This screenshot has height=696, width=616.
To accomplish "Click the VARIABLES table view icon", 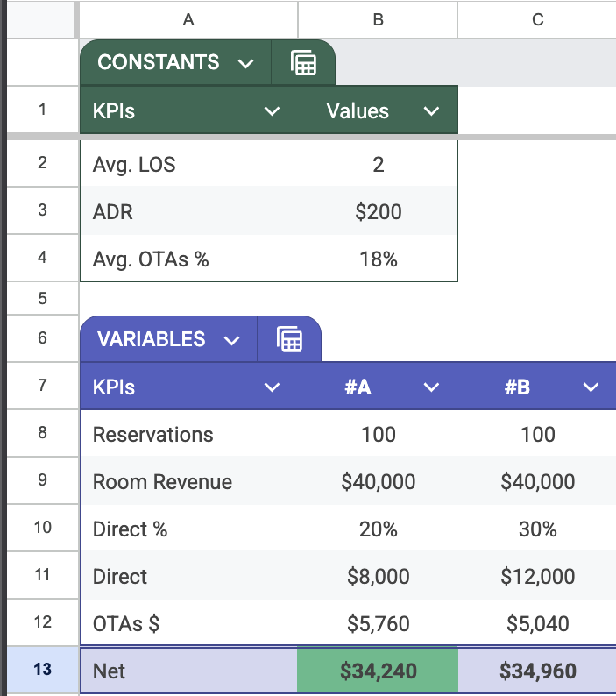I will 289,339.
